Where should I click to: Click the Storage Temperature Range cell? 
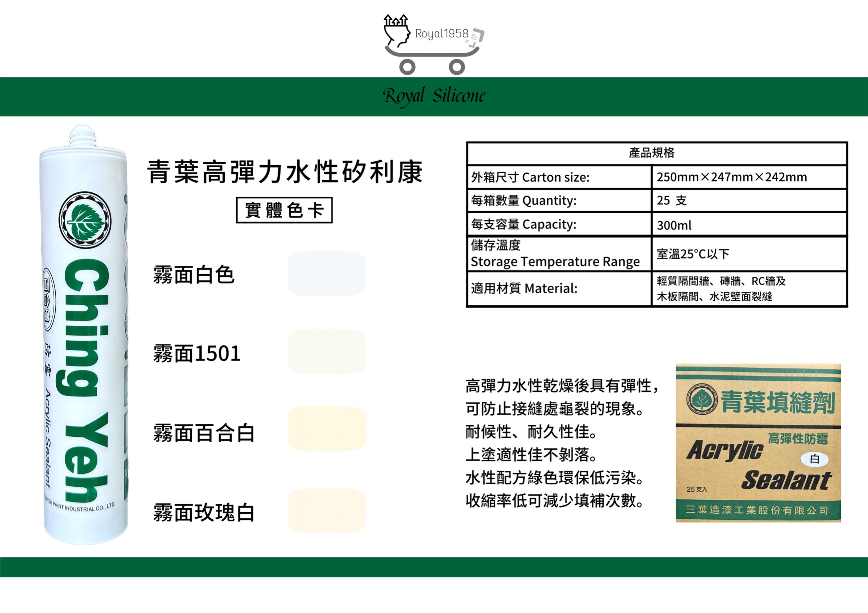(560, 254)
